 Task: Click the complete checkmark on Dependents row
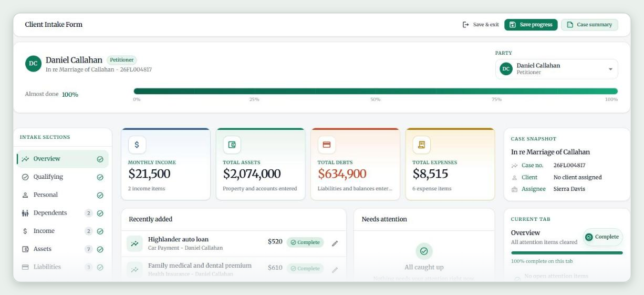[100, 213]
